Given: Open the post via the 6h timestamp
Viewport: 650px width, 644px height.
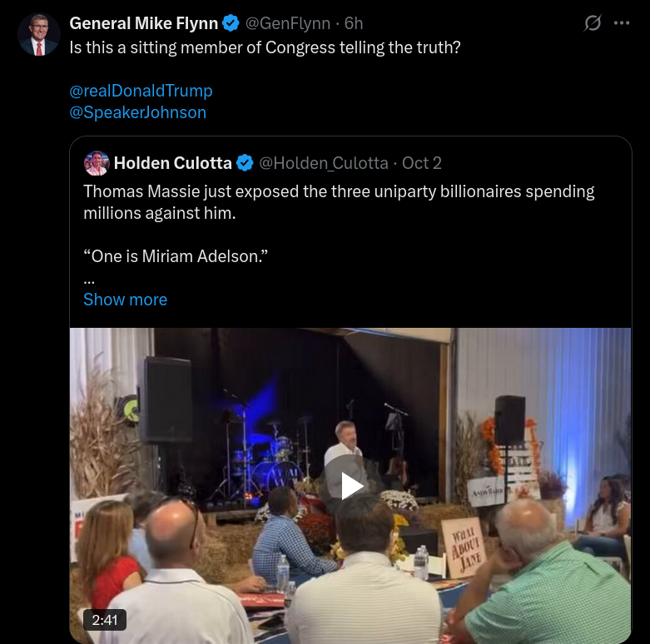Looking at the screenshot, I should click(x=353, y=23).
